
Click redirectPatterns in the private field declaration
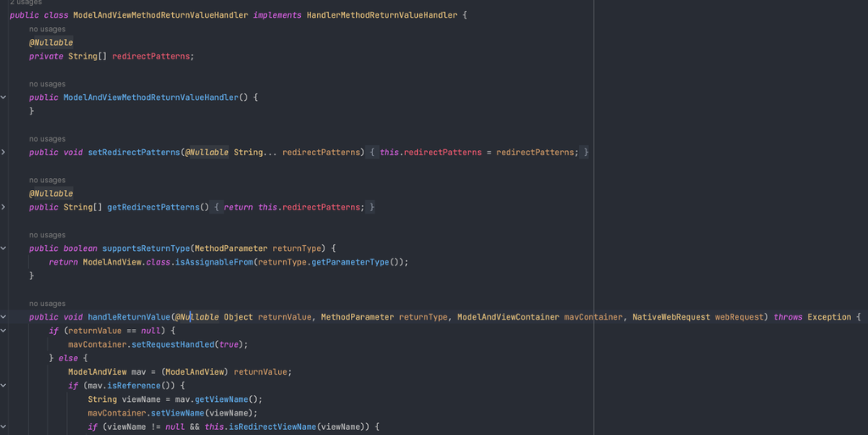point(151,57)
